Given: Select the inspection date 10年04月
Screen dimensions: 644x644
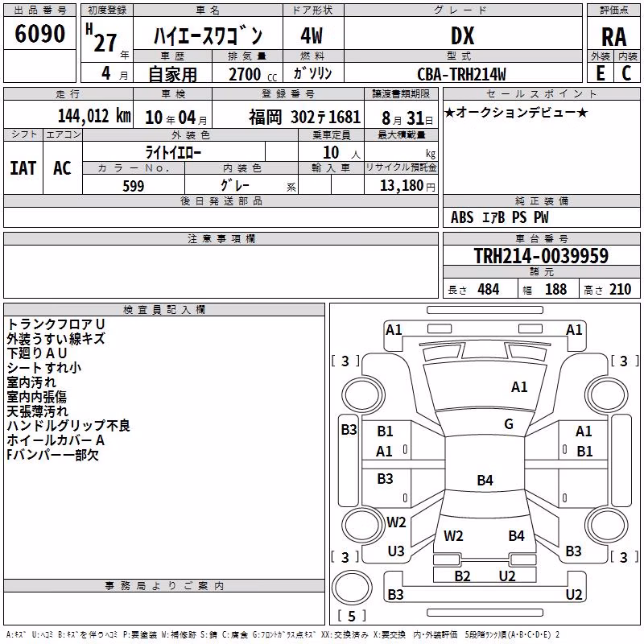Looking at the screenshot, I should point(176,118).
